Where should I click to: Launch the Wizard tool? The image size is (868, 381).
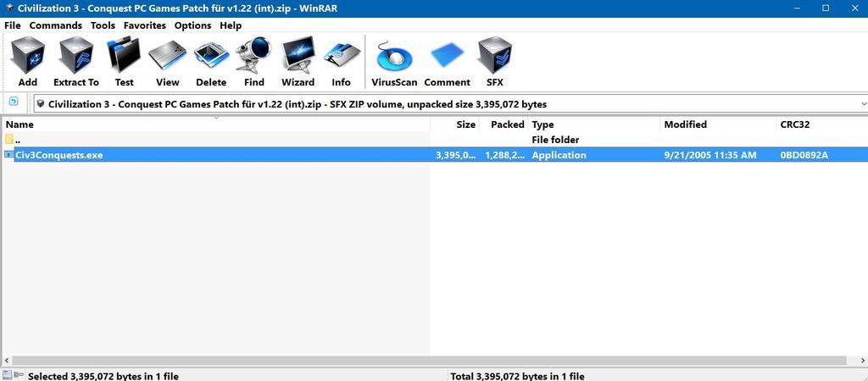pyautogui.click(x=298, y=61)
